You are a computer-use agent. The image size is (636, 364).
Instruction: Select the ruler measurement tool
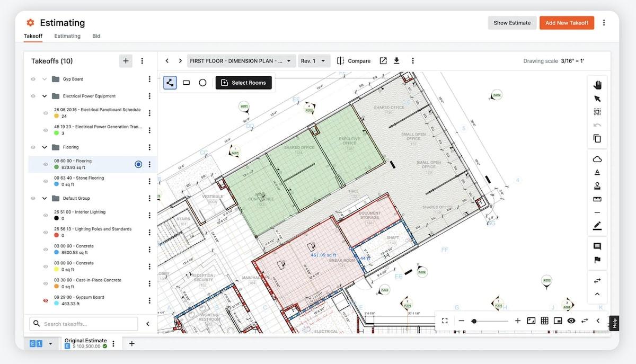597,199
